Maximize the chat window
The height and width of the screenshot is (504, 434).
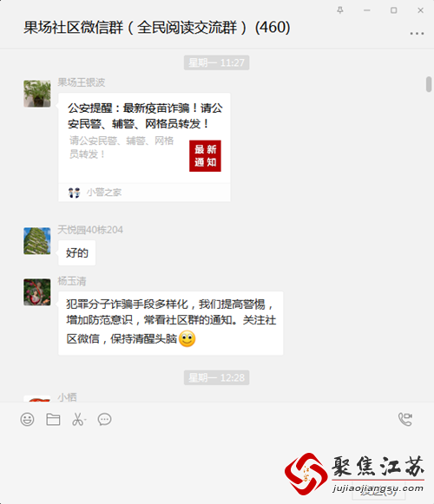[393, 10]
